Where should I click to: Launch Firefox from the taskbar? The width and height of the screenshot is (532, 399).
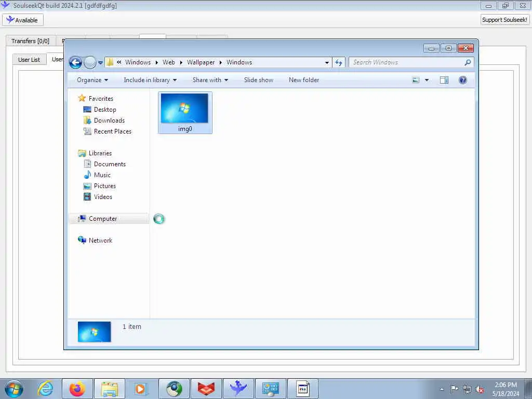pos(77,389)
